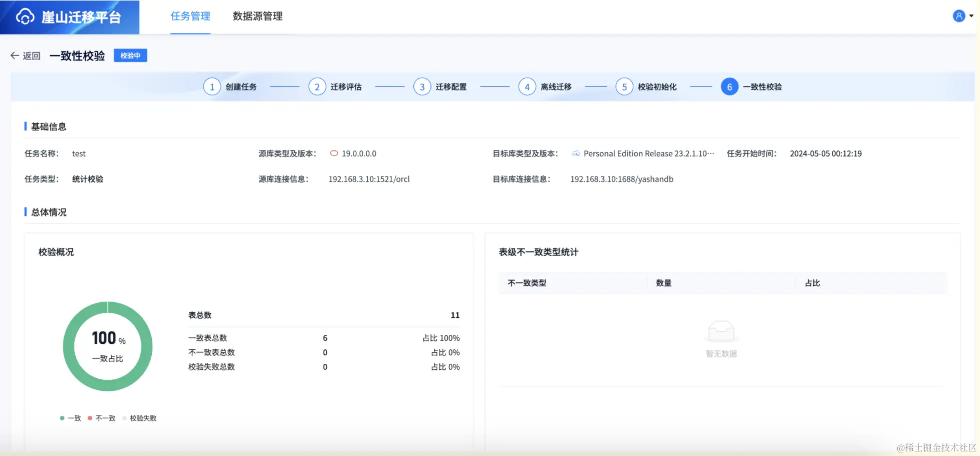Select step 4 circle 离线迁移
The height and width of the screenshot is (456, 980).
coord(527,87)
